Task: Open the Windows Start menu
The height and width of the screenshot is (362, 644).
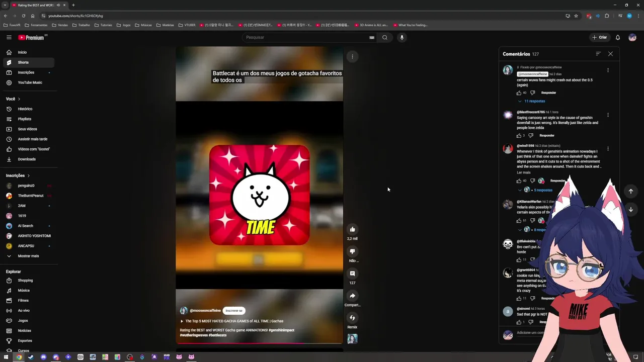Action: [6, 357]
